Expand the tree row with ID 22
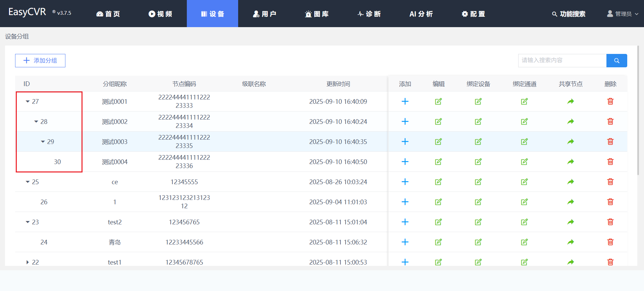Viewport: 644px width, 291px height. [x=28, y=262]
